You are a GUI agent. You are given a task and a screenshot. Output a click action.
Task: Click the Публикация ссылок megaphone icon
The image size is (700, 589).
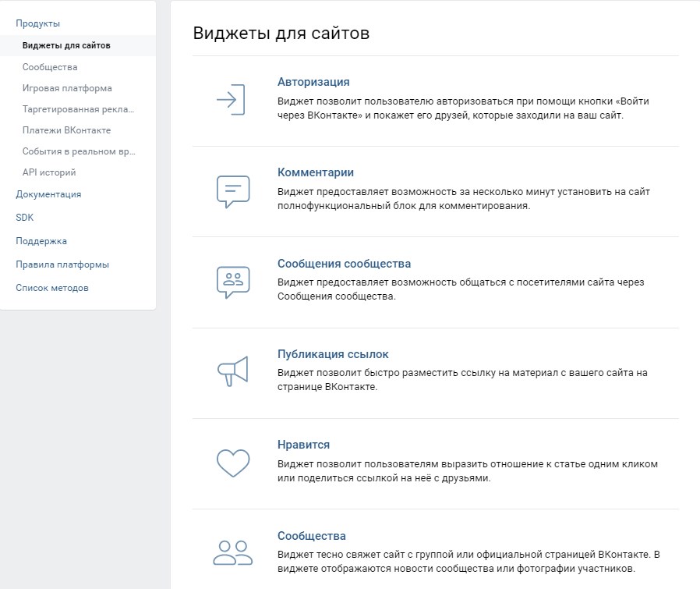(x=232, y=371)
